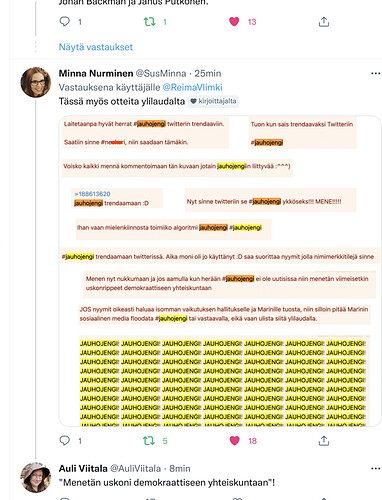Open the attached ylilauta screenshot image
This screenshot has height=500, width=382.
[x=220, y=271]
